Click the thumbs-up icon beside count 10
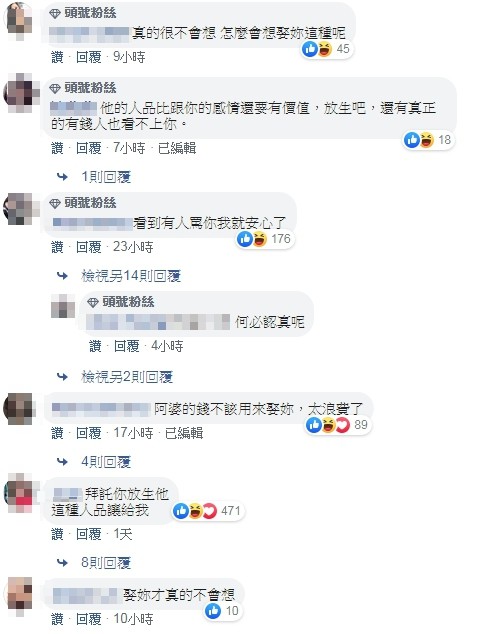 pos(213,611)
